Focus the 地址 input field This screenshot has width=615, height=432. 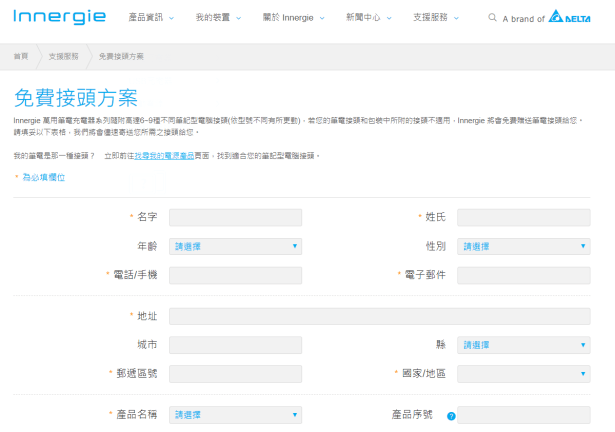[x=380, y=316]
